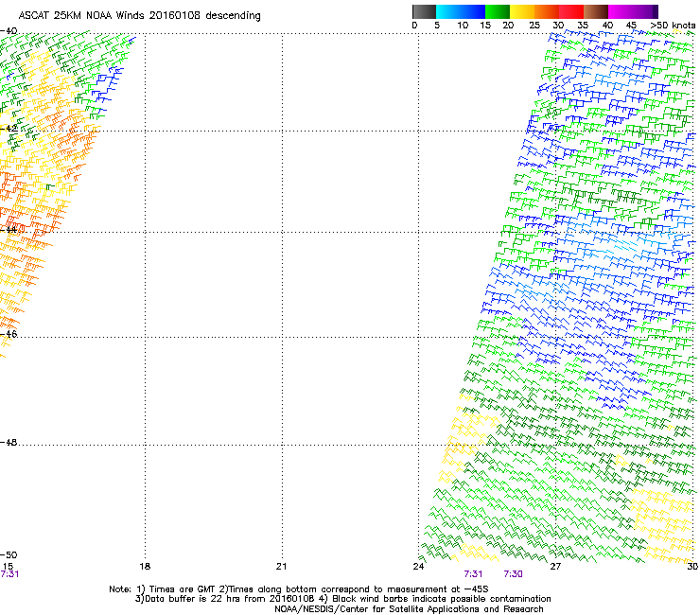Click the '>50 knots' legend label
Screen dimensions: 700x615
tap(673, 26)
